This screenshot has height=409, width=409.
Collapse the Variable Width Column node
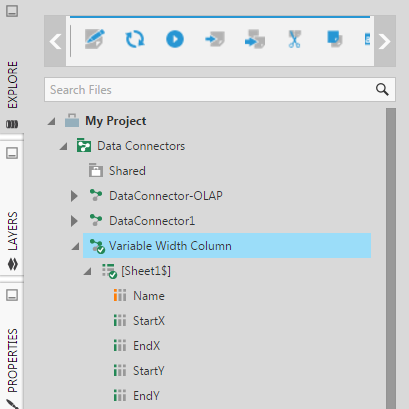76,246
